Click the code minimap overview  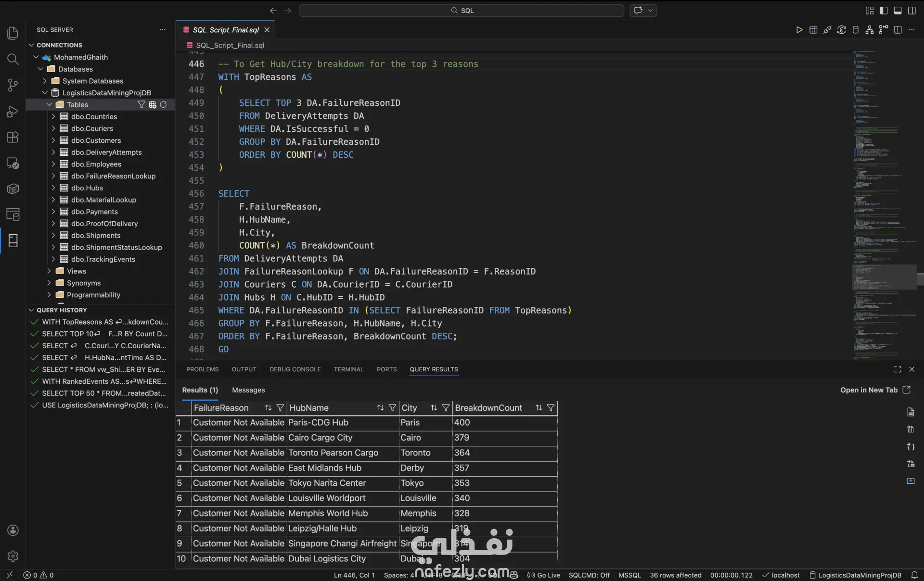pyautogui.click(x=884, y=204)
